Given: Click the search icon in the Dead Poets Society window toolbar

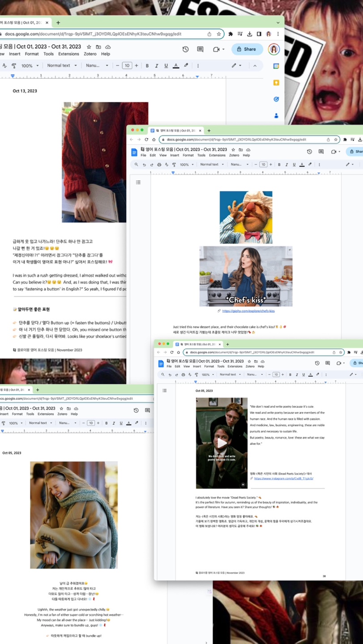Looking at the screenshot, I should pos(162,375).
